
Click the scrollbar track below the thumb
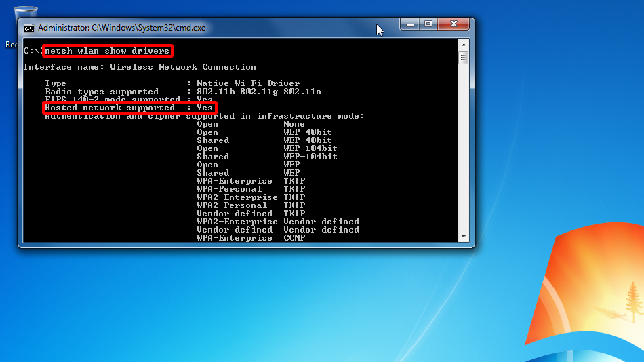point(464,149)
